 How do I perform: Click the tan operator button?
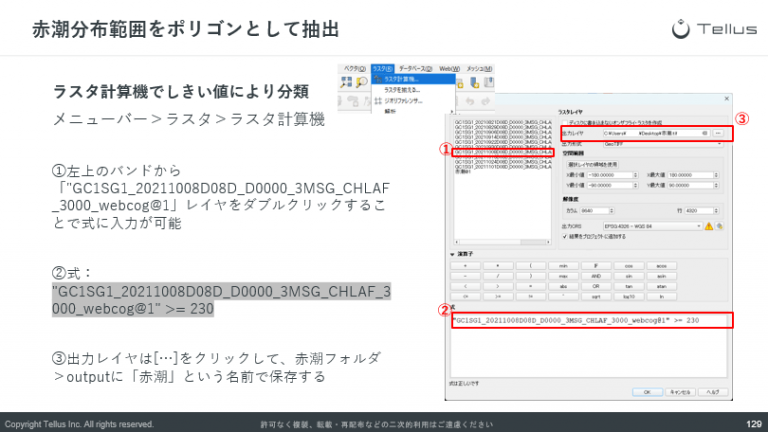tap(629, 287)
